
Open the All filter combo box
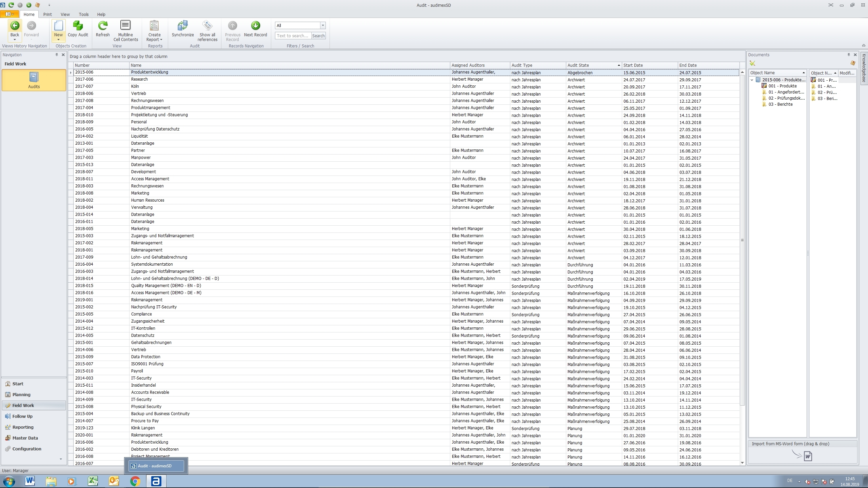point(323,25)
